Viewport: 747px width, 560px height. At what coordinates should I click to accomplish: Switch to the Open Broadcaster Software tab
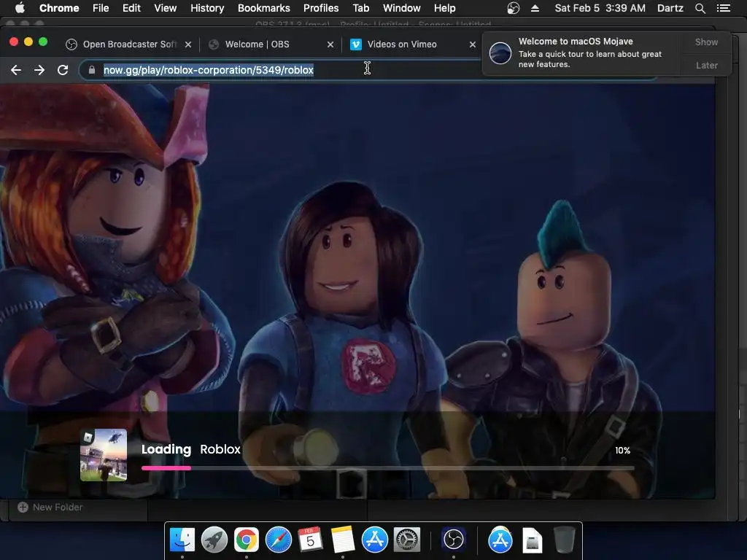click(130, 44)
